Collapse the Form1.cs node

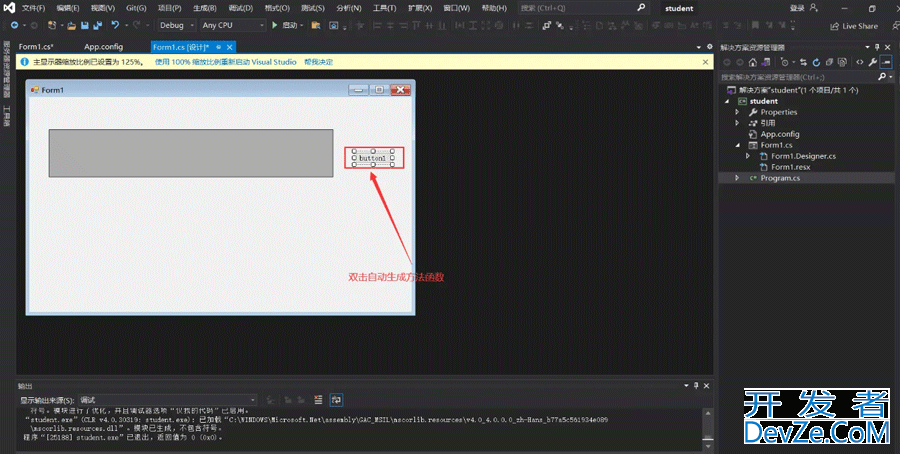(738, 145)
